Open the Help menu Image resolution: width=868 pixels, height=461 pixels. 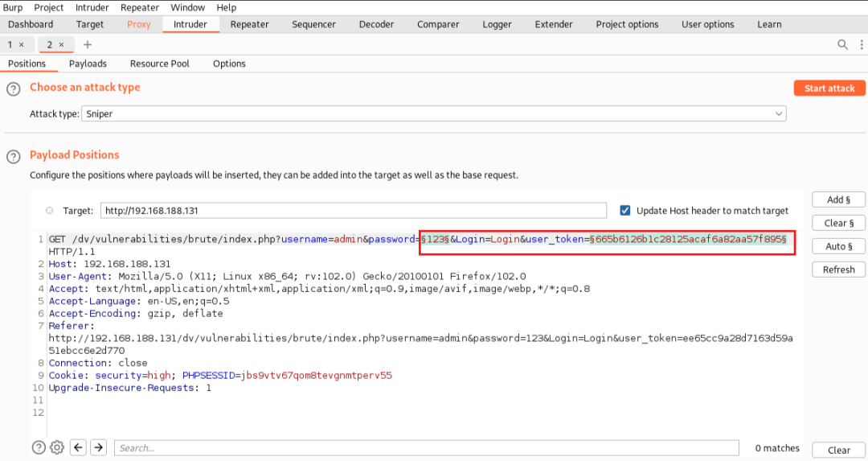pyautogui.click(x=227, y=8)
